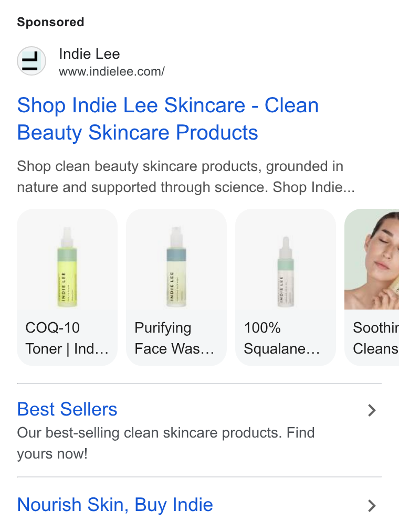Open the Indie Lee advertiser name
Screen dimensions: 399x532
(x=89, y=54)
